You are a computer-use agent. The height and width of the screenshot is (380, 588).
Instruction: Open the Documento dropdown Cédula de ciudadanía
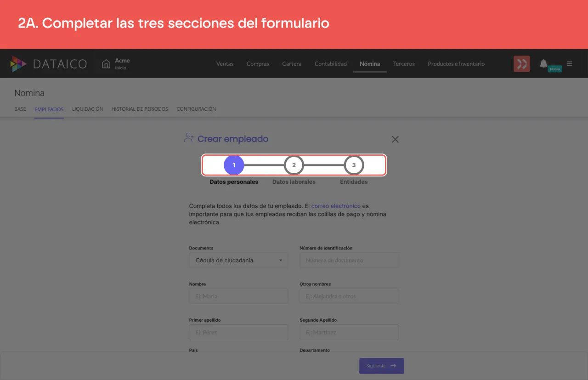[x=238, y=260]
